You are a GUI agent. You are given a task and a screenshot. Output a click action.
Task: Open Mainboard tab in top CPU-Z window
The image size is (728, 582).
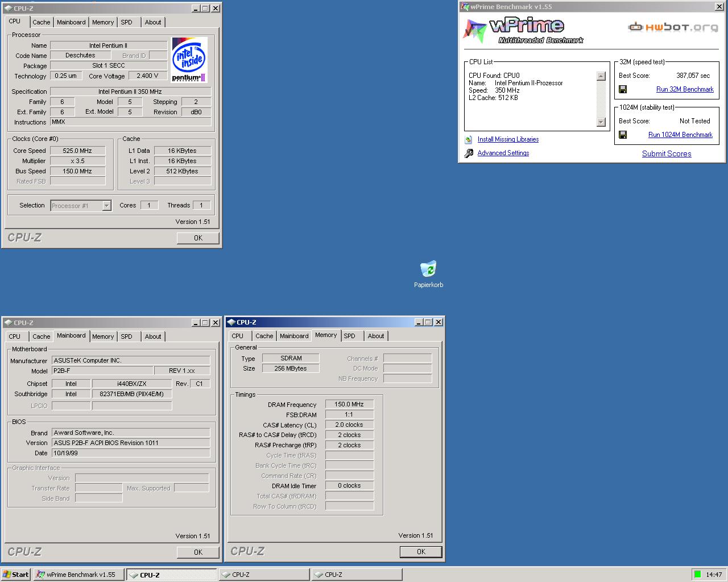coord(71,22)
